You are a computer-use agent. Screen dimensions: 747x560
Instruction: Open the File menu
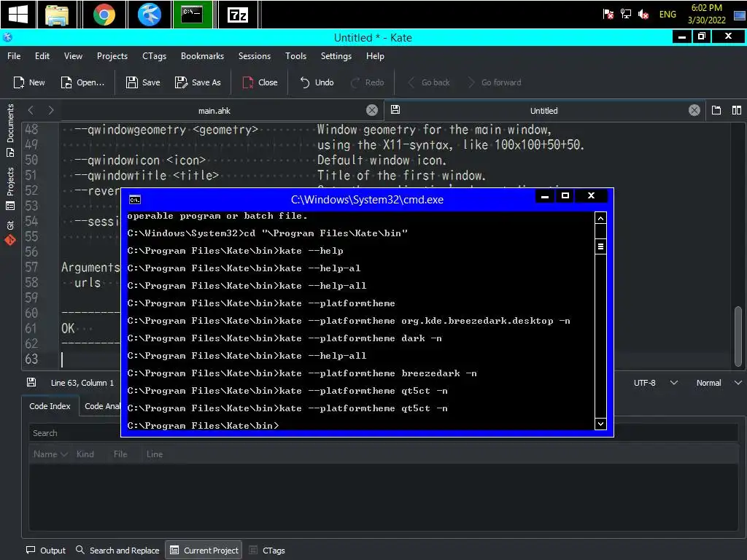point(14,55)
